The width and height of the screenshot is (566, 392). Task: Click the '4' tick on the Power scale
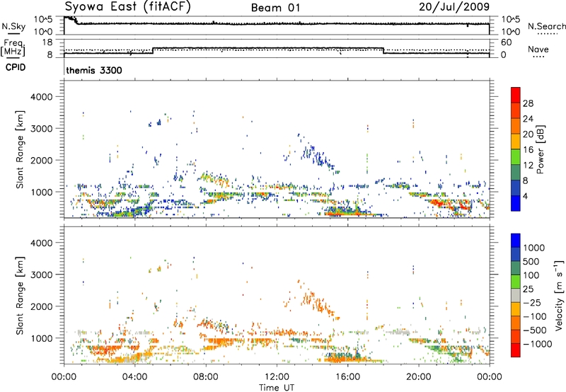coord(526,197)
